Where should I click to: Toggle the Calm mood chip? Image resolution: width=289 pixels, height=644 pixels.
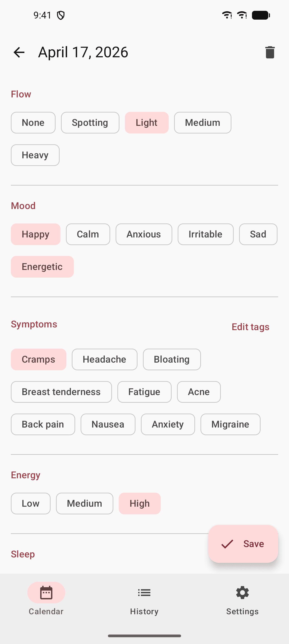(88, 234)
